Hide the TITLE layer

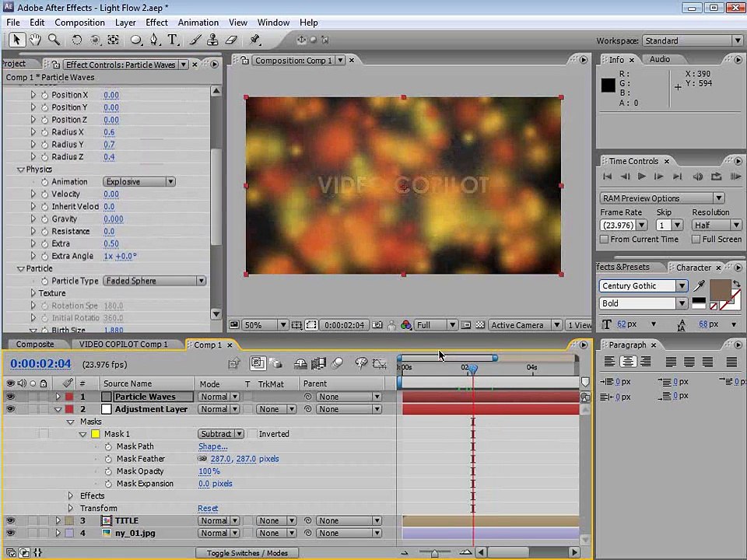(10, 520)
